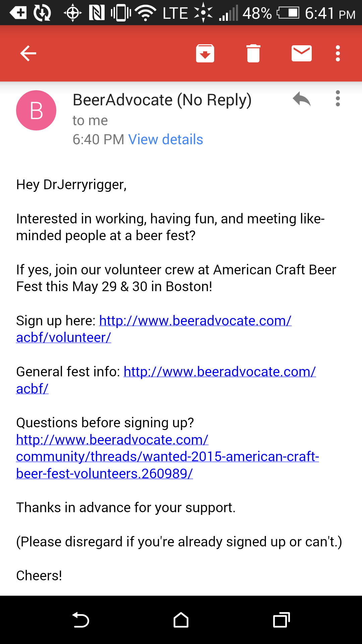Open the wanted volunteers community thread link

pos(167,457)
